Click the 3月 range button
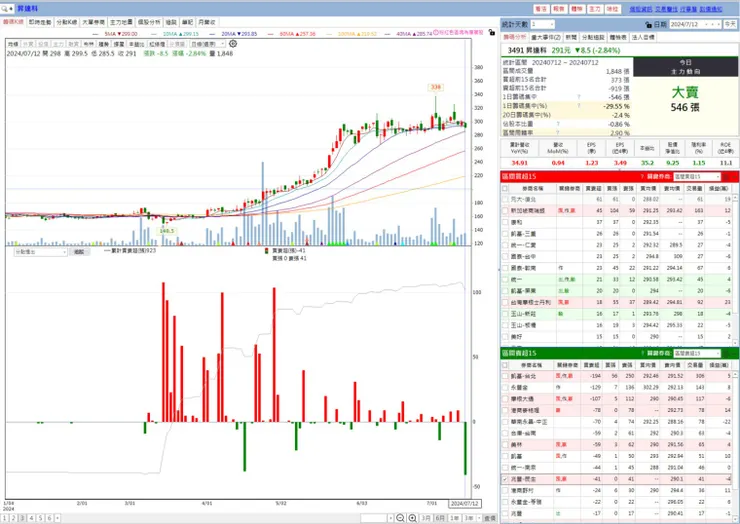Screen dimensions: 740x524 [426, 518]
